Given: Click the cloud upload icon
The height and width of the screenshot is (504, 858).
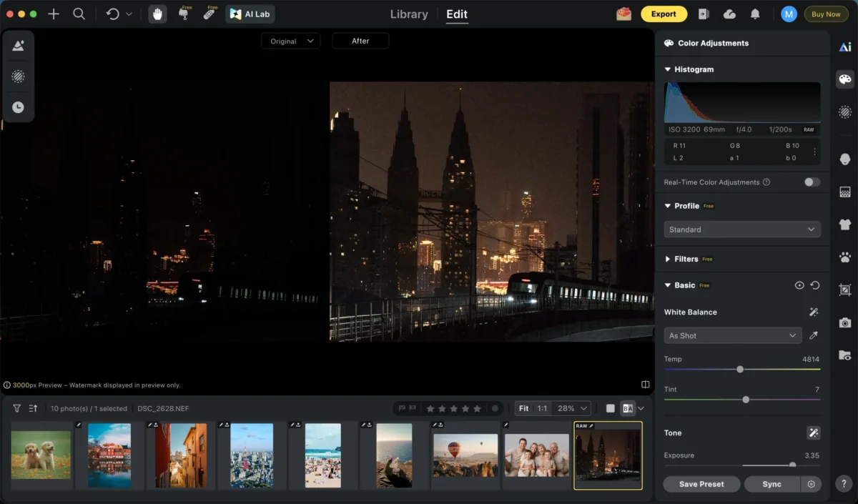Looking at the screenshot, I should coord(729,14).
